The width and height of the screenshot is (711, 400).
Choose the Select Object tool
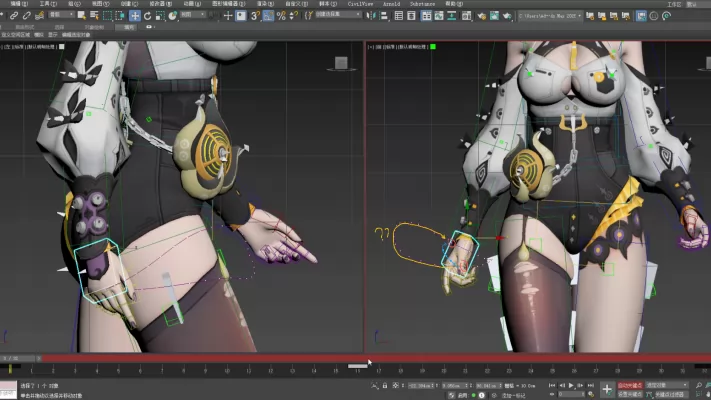tap(82, 16)
